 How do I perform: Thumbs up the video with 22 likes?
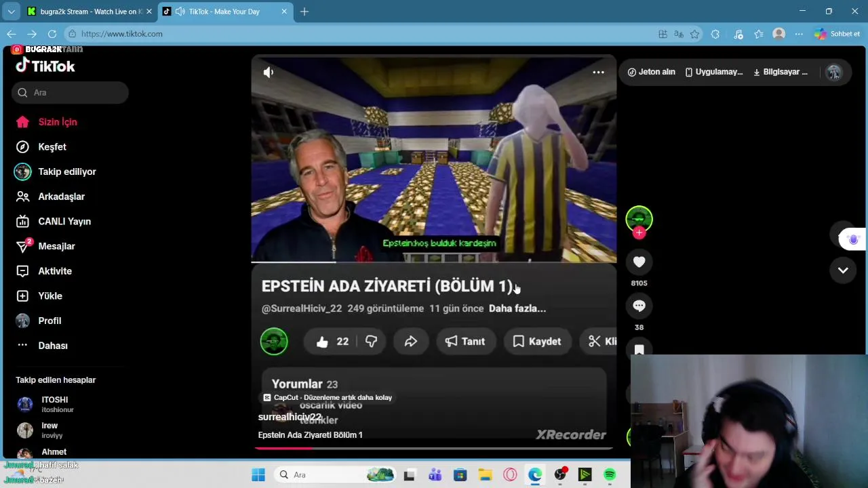point(332,342)
